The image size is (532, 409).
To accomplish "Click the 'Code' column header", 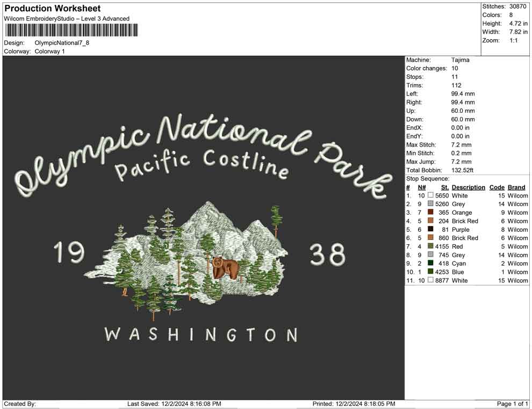I will (x=497, y=187).
